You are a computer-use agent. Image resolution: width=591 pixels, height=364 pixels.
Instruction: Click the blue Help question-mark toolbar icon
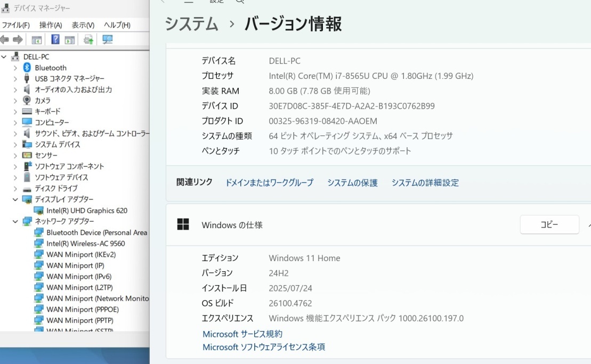[x=55, y=39]
